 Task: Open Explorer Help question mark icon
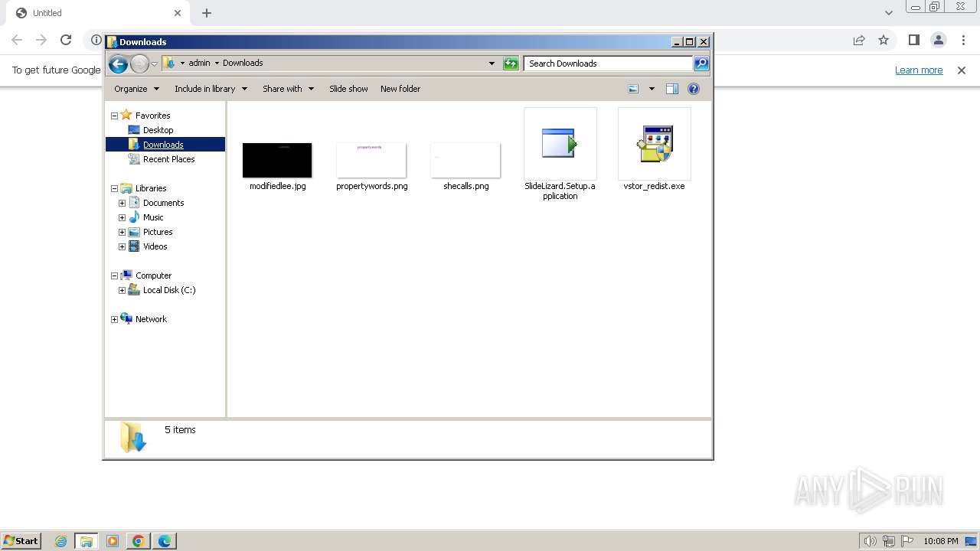(694, 89)
